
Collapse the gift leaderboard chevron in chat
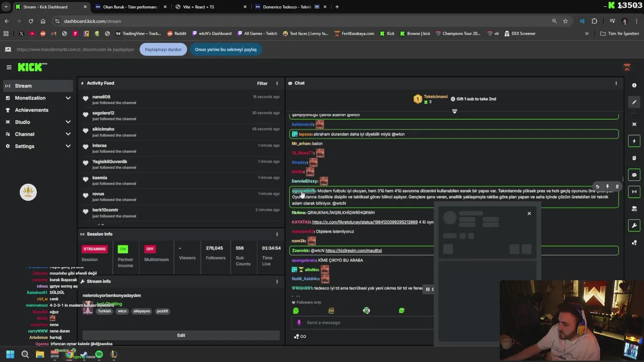pyautogui.click(x=454, y=111)
